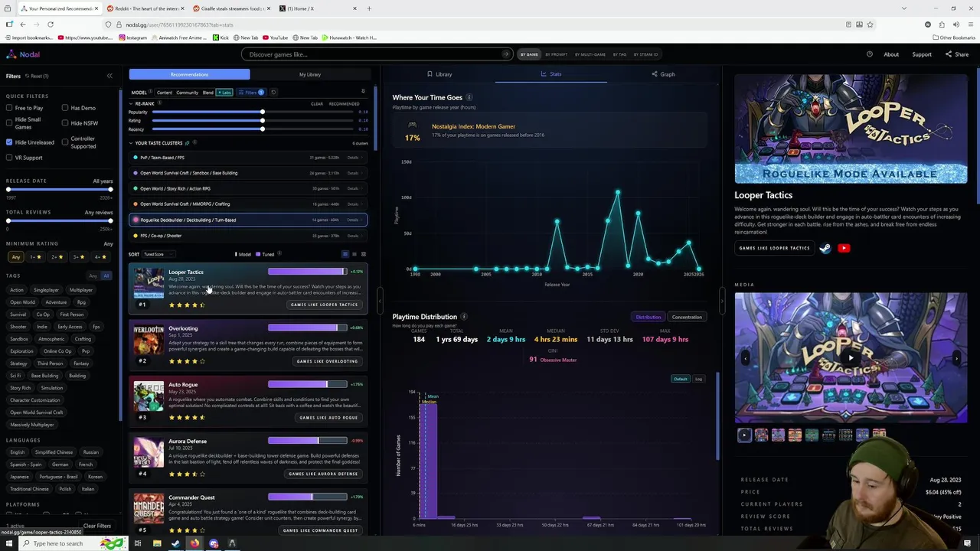Adjust the Popularity re-rank slider
The image size is (980, 551).
pos(253,112)
